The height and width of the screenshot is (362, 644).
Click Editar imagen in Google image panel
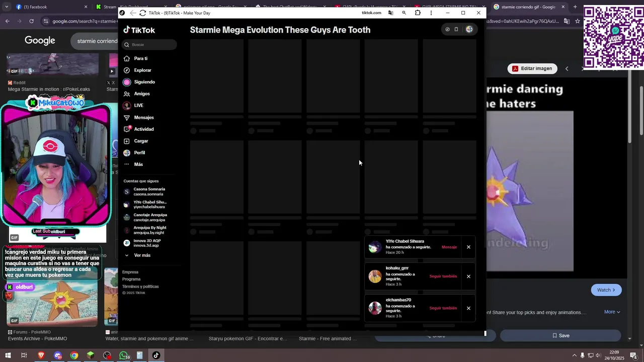[532, 68]
